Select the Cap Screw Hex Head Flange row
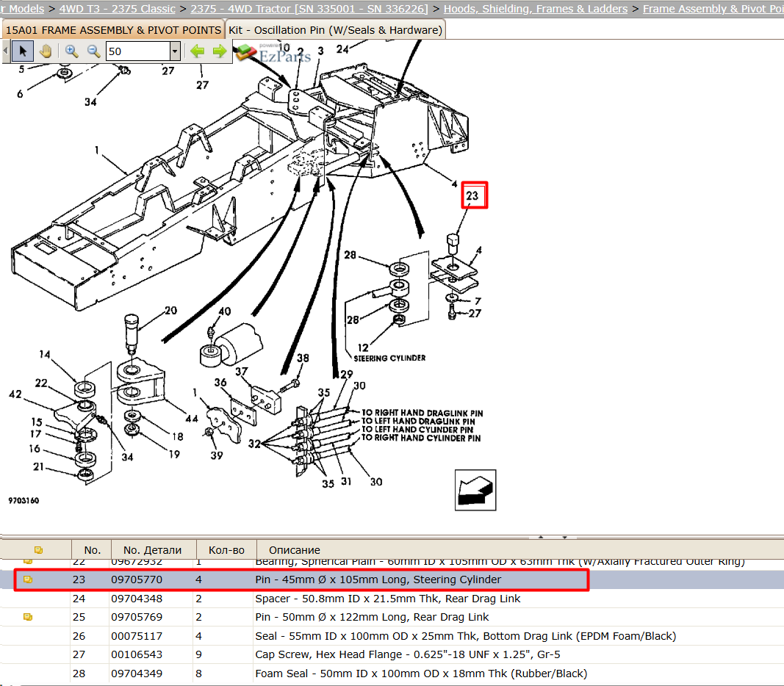Viewport: 784px width, 686px height. 392,654
